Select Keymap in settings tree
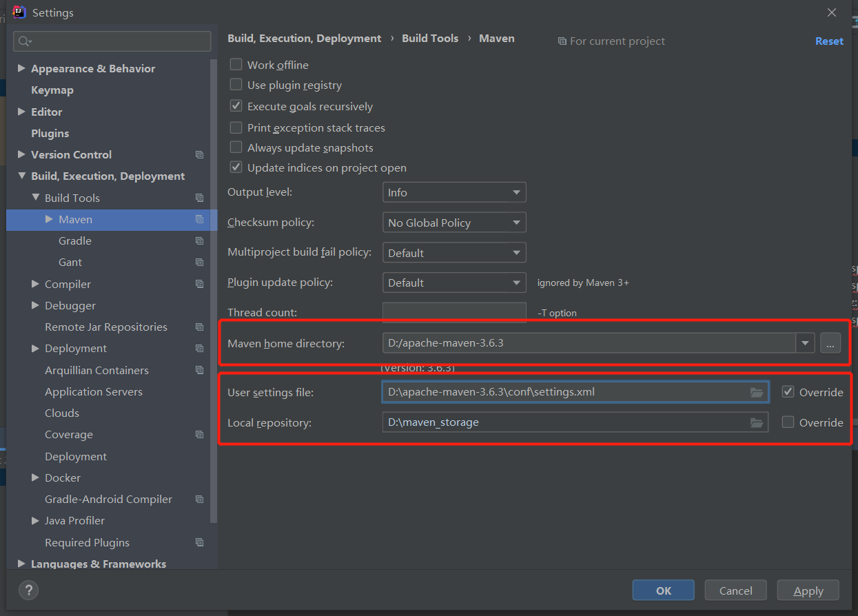The height and width of the screenshot is (616, 858). (x=52, y=90)
